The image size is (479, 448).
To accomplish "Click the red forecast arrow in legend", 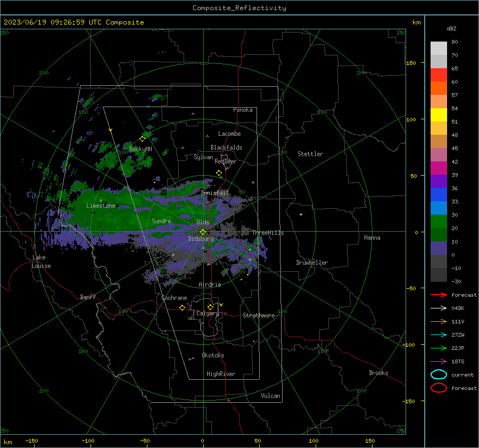I will pos(439,295).
